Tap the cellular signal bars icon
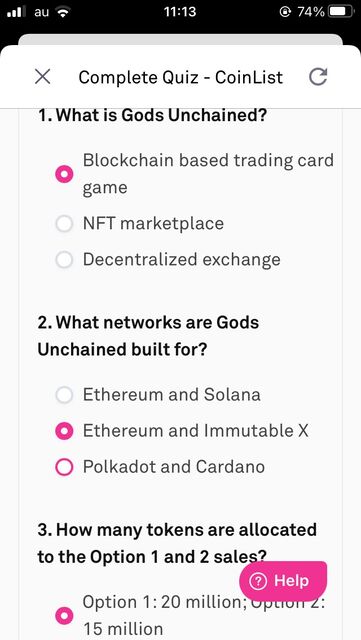The image size is (361, 640). click(16, 12)
